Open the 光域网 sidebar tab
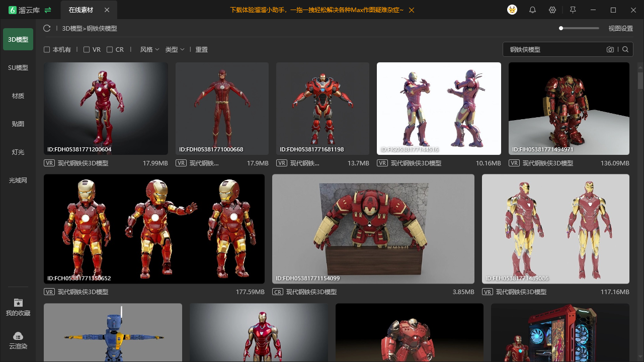 click(18, 180)
